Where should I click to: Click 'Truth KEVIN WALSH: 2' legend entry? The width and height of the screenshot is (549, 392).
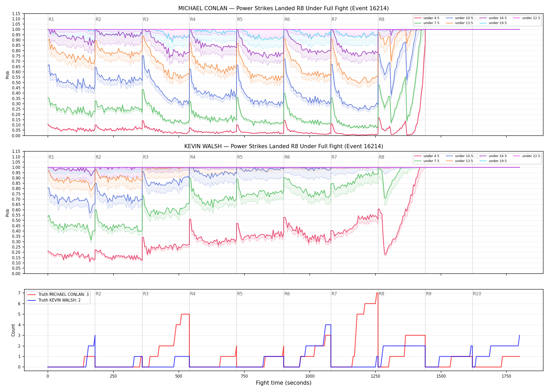click(x=54, y=300)
